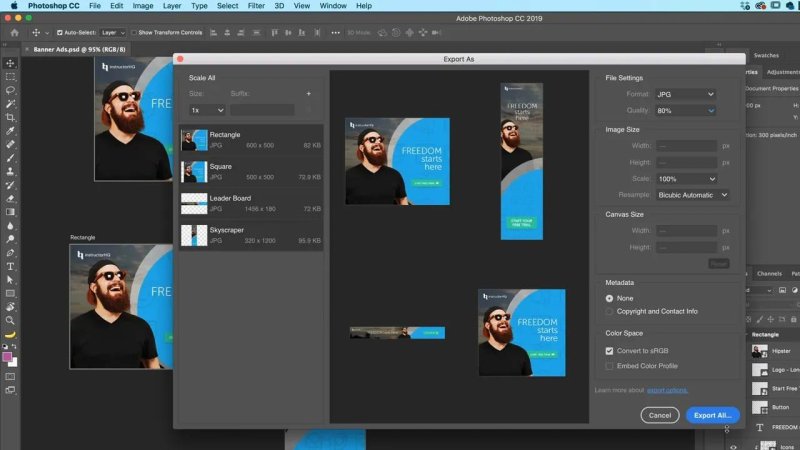The height and width of the screenshot is (450, 800).
Task: Open the Photoshop CC application menu
Action: coord(54,6)
